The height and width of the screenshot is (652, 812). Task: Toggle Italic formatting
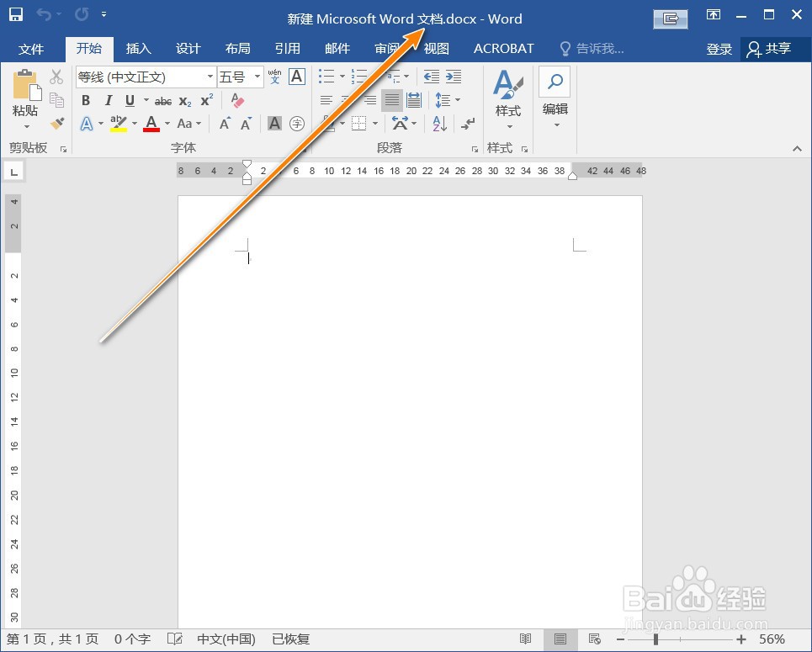click(x=109, y=100)
